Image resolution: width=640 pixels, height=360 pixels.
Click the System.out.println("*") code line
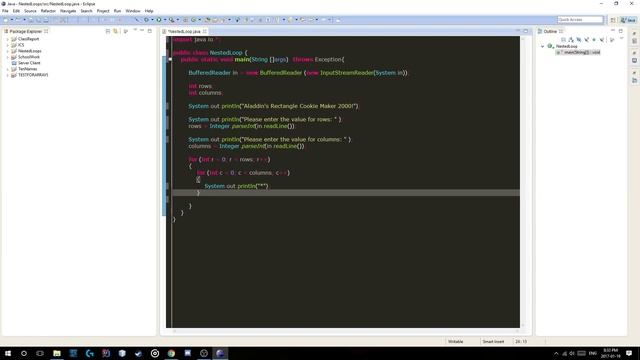point(236,186)
